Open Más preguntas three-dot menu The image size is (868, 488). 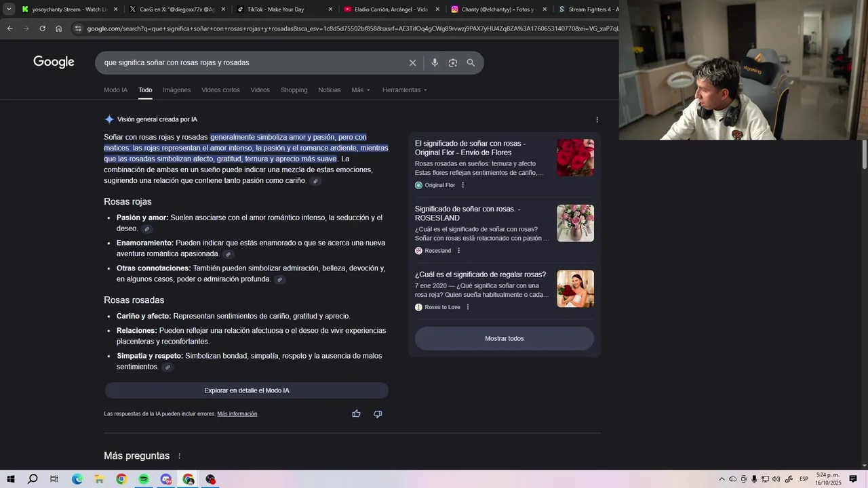179,456
